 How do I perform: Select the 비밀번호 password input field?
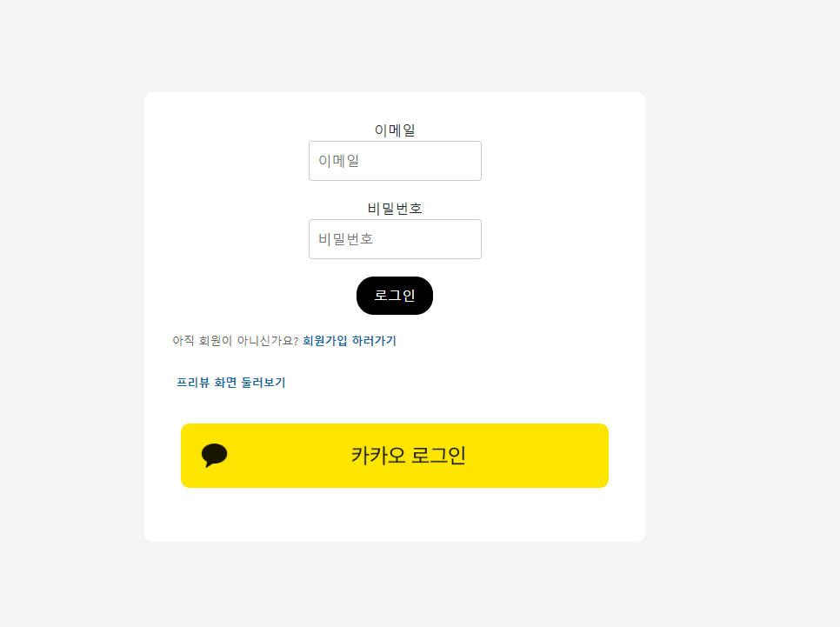394,239
